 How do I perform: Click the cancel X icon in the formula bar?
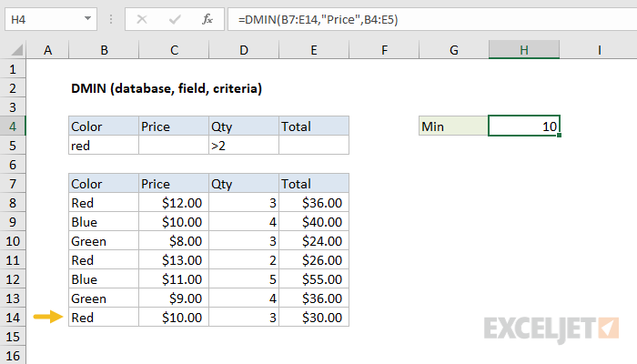click(142, 19)
